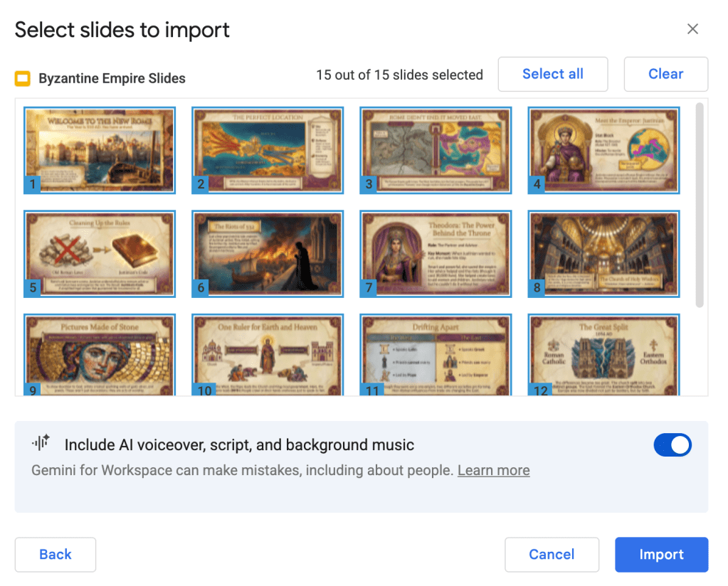Click slide 4 Meet the Emperor Justinian

(603, 150)
